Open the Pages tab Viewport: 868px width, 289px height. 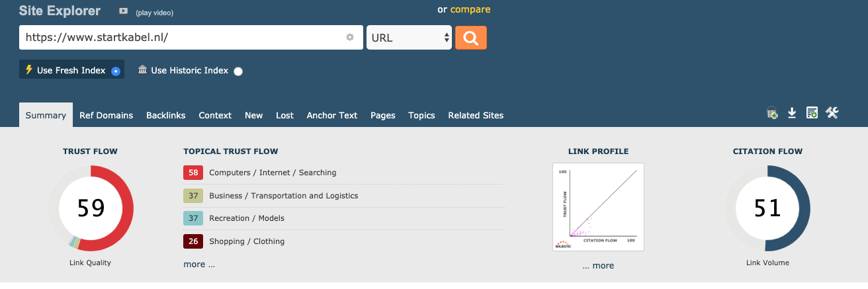(x=383, y=115)
